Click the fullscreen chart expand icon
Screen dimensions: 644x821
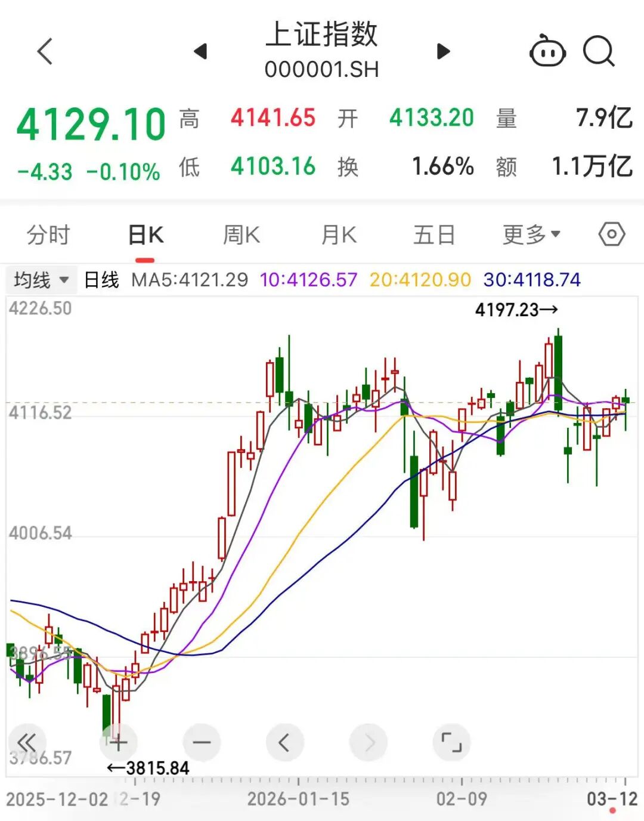pos(452,742)
